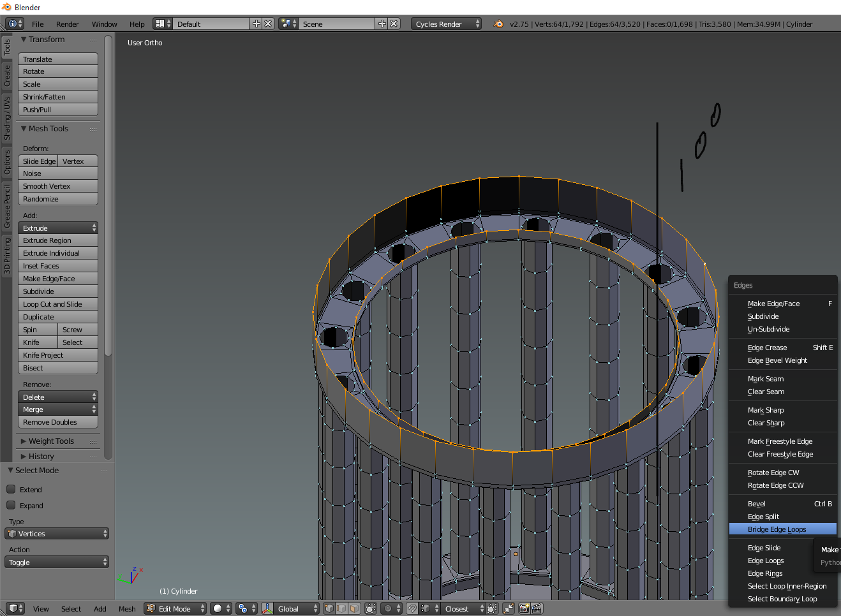Enable the Expand checkbox
The width and height of the screenshot is (841, 616).
coord(11,505)
